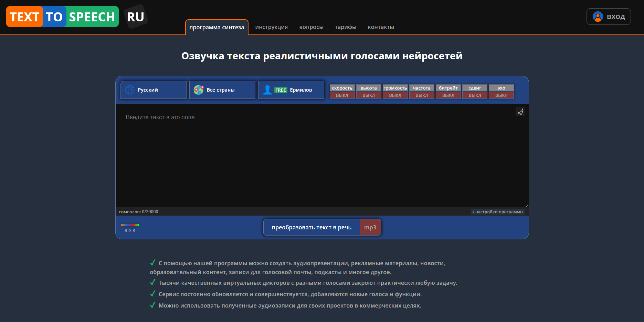Click the user avatar icon in вход button
The height and width of the screenshot is (322, 644).
[598, 17]
